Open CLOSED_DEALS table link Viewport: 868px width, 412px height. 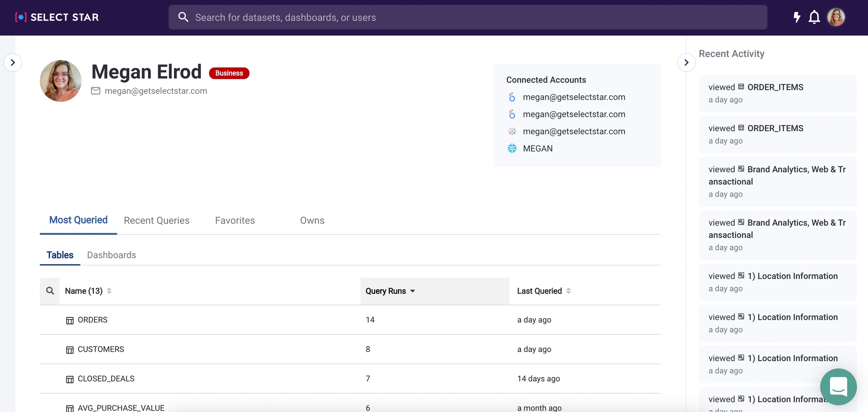pyautogui.click(x=106, y=379)
